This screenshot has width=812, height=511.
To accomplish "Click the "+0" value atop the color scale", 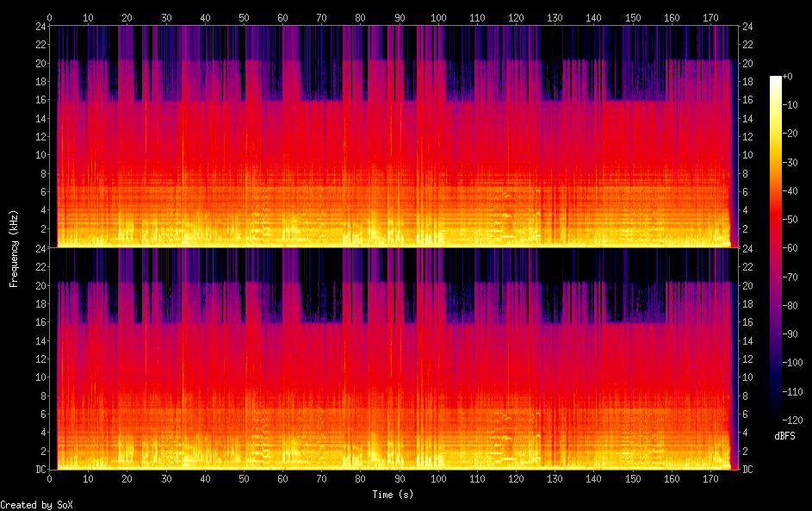I will pyautogui.click(x=787, y=77).
